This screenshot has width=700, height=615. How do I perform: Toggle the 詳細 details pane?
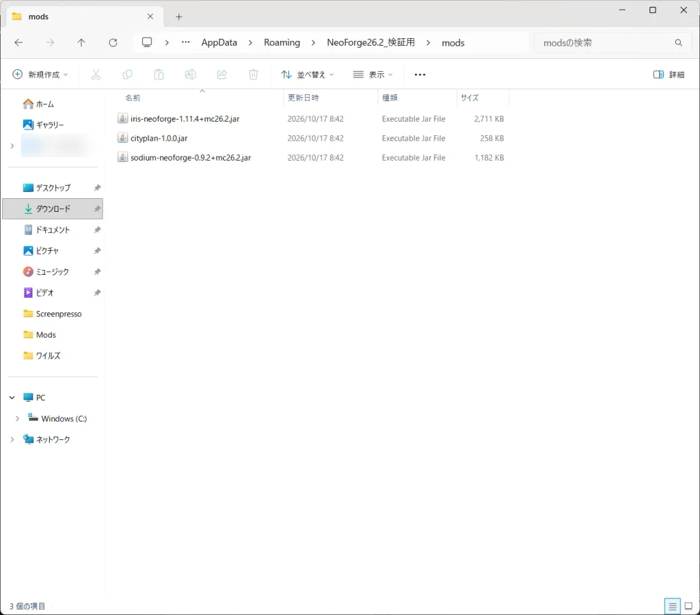pyautogui.click(x=669, y=74)
